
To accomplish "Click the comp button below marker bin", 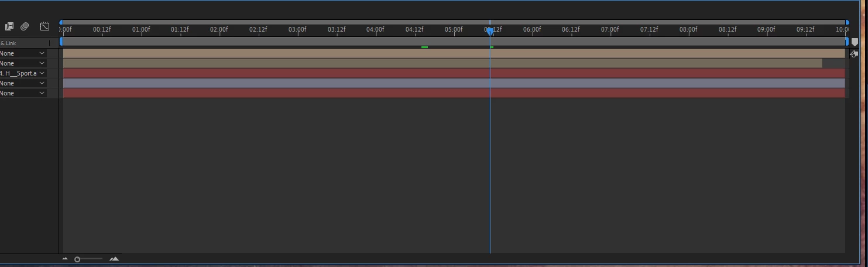I will tap(855, 53).
